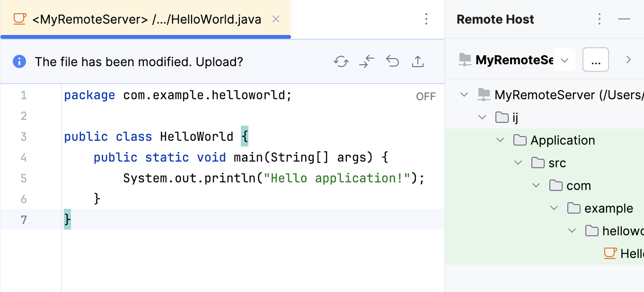Viewport: 644px width, 292px height.
Task: Collapse the example folder chevron
Action: coord(554,208)
